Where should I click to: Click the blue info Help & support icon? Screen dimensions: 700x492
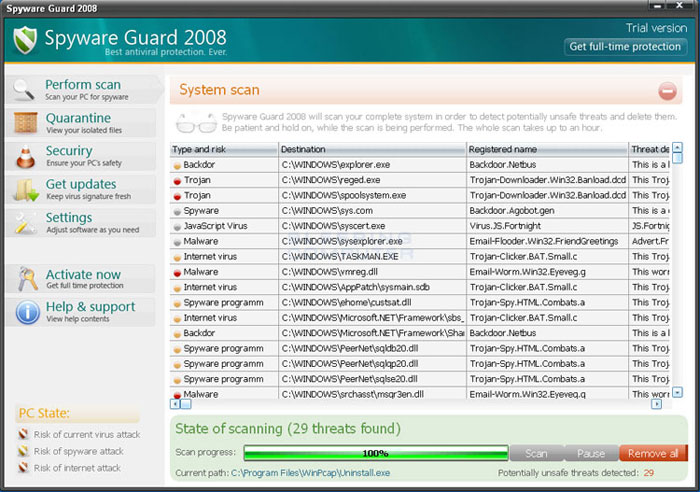(28, 312)
